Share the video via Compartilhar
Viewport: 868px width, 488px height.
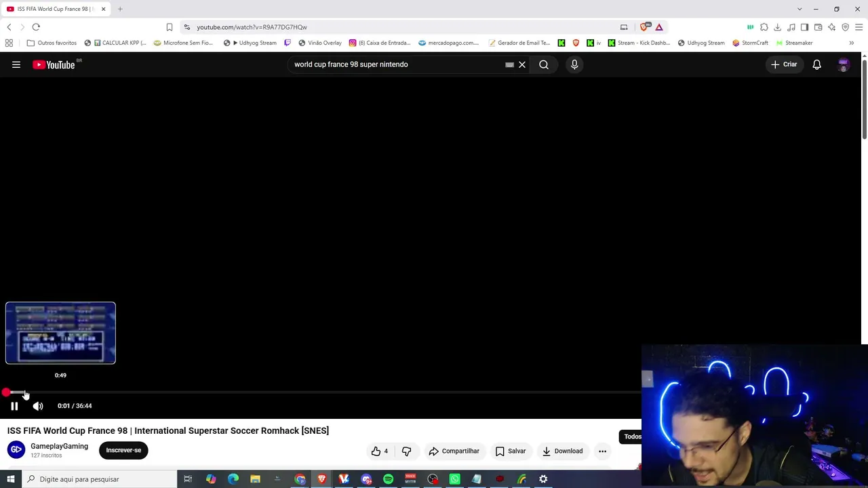coord(454,451)
